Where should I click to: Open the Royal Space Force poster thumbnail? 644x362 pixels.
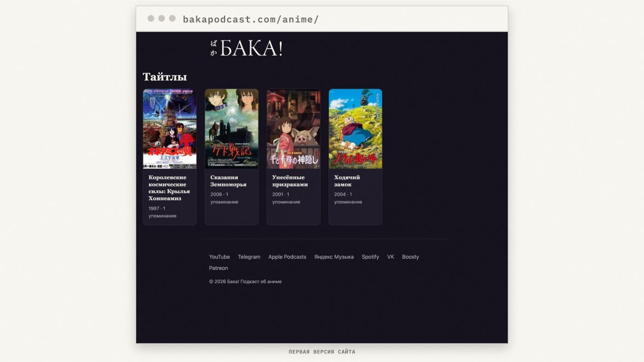pyautogui.click(x=170, y=129)
